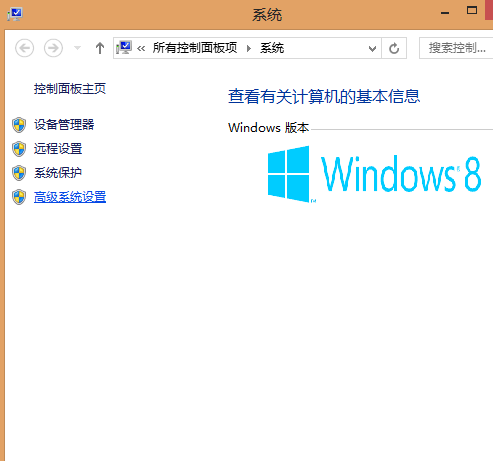
Task: Expand the arrow after 所有控制面板项
Action: tap(249, 49)
